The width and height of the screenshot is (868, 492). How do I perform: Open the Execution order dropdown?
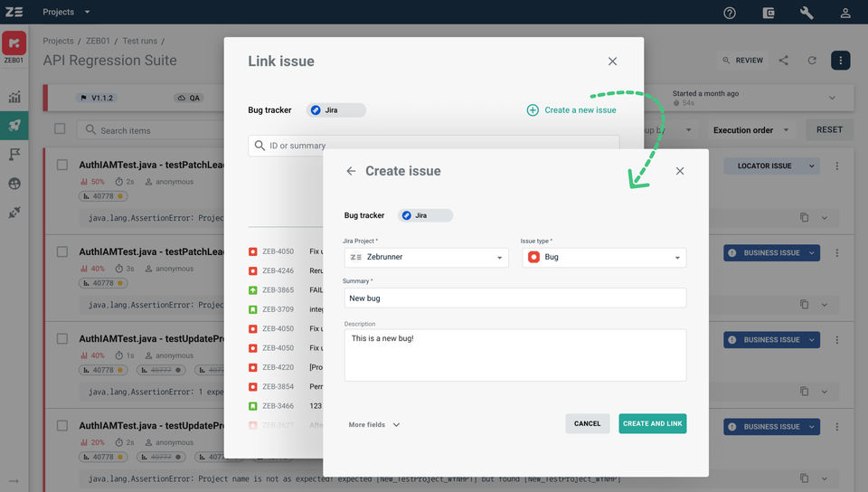(750, 130)
